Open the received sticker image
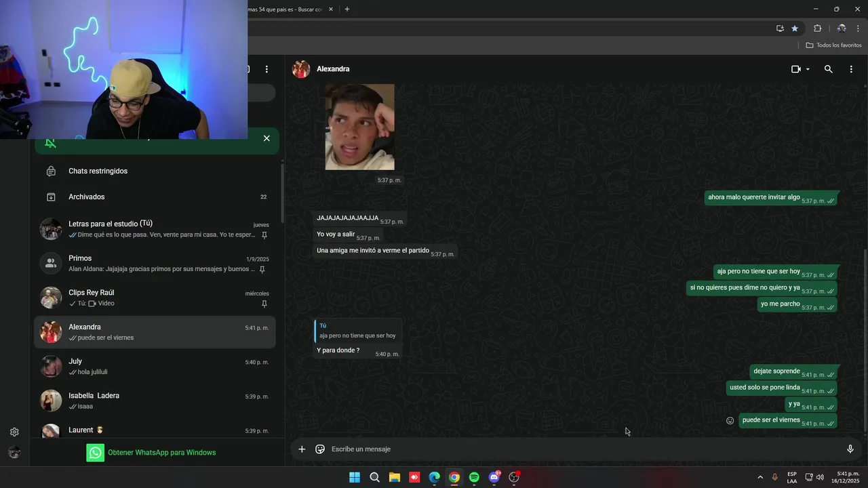The image size is (868, 488). pyautogui.click(x=359, y=127)
